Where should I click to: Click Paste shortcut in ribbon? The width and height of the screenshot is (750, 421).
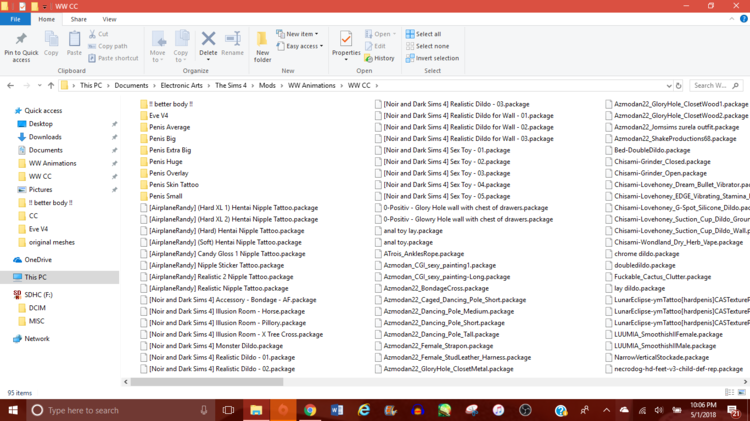113,58
